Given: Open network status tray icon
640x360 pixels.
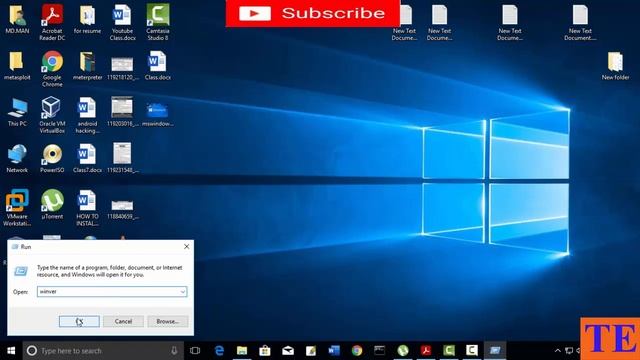Looking at the screenshot, I should 569,351.
